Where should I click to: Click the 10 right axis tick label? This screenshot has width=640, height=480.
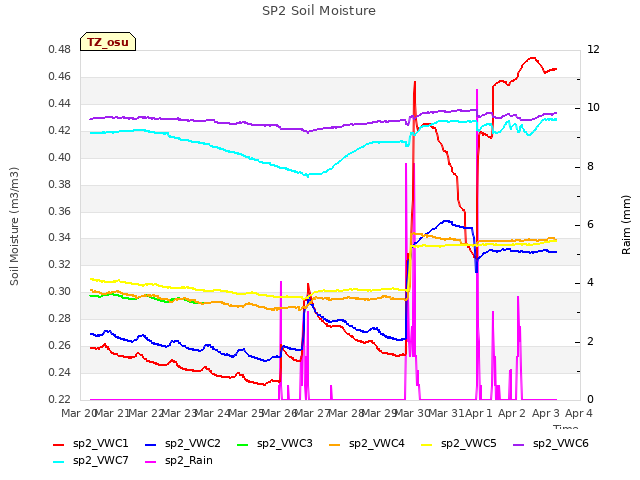pyautogui.click(x=593, y=108)
